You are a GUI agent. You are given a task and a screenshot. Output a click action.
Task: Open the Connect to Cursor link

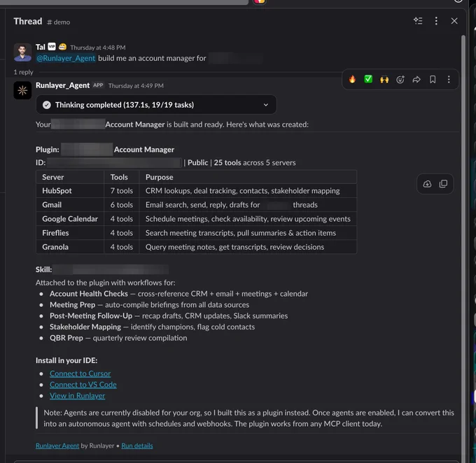click(80, 373)
